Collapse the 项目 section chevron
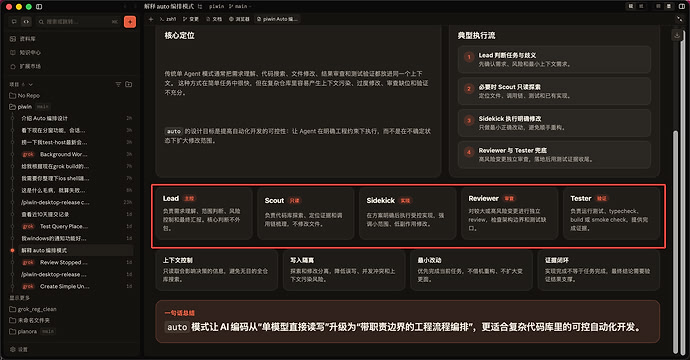Image resolution: width=690 pixels, height=360 pixels. pos(30,84)
